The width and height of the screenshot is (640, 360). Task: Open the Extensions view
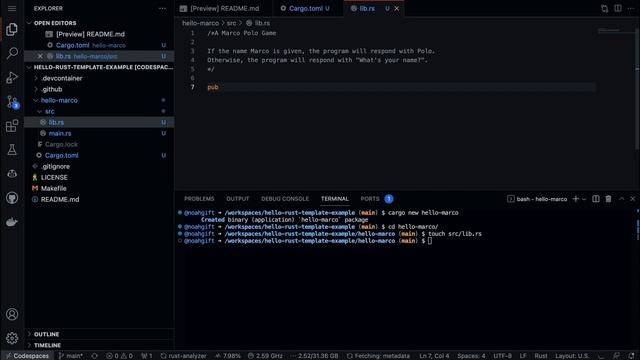point(12,126)
